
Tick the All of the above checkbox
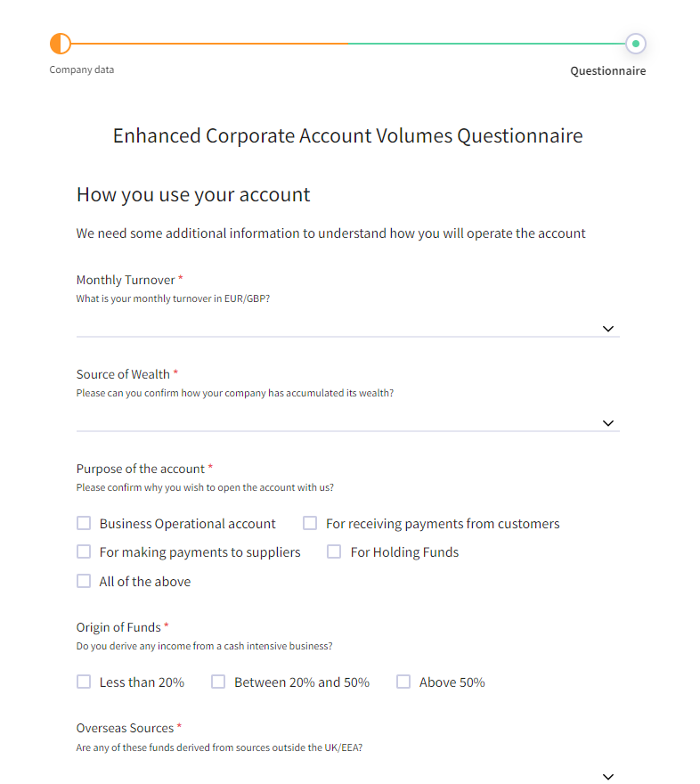click(84, 581)
